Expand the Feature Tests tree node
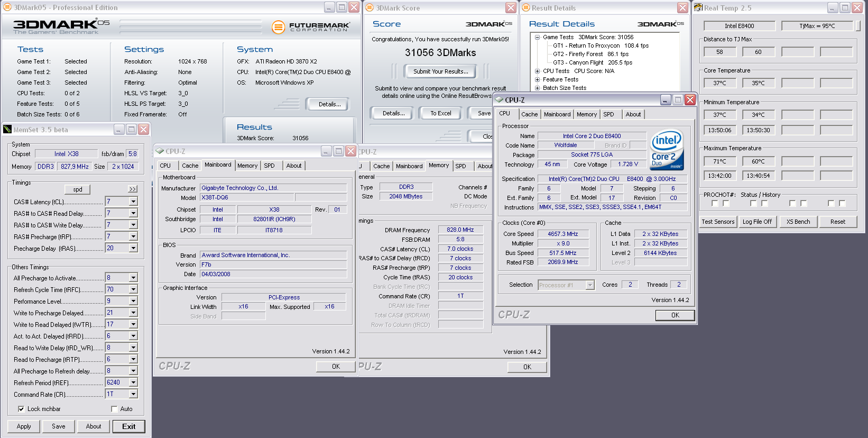The image size is (868, 438). point(537,79)
